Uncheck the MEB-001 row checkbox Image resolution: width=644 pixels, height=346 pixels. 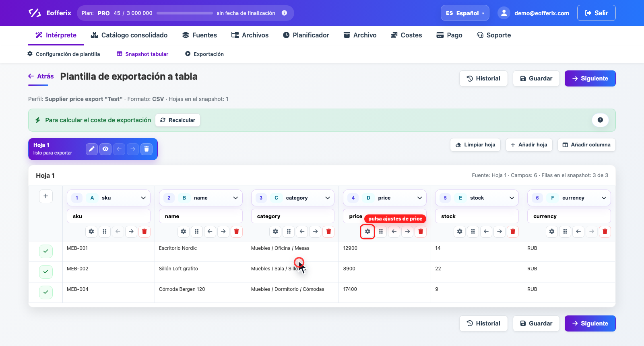pyautogui.click(x=46, y=251)
